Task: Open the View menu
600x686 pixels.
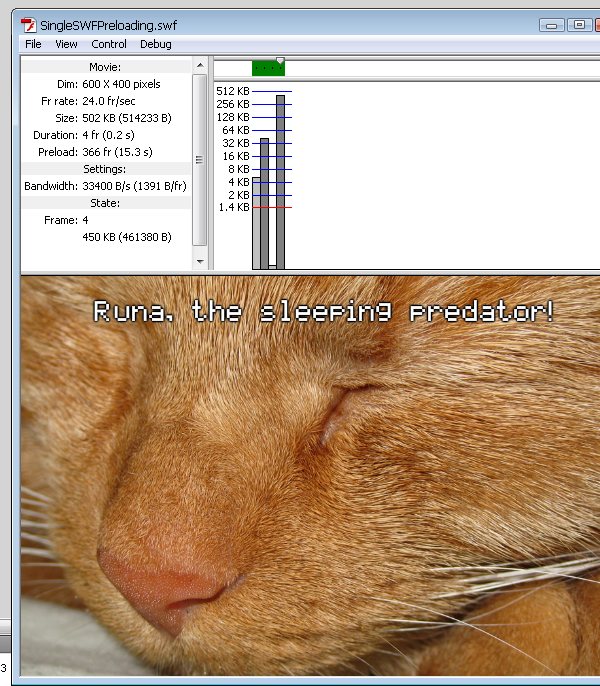Action: coord(66,44)
